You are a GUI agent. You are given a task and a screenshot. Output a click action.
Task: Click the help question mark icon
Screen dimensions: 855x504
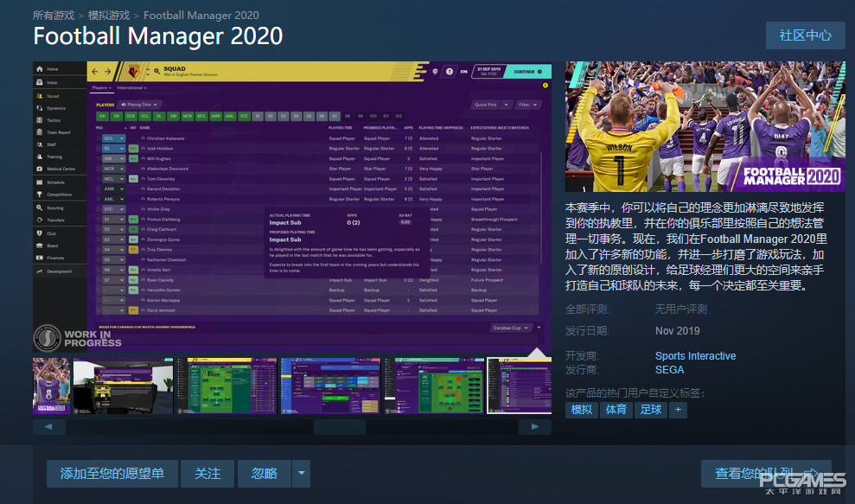pos(450,72)
